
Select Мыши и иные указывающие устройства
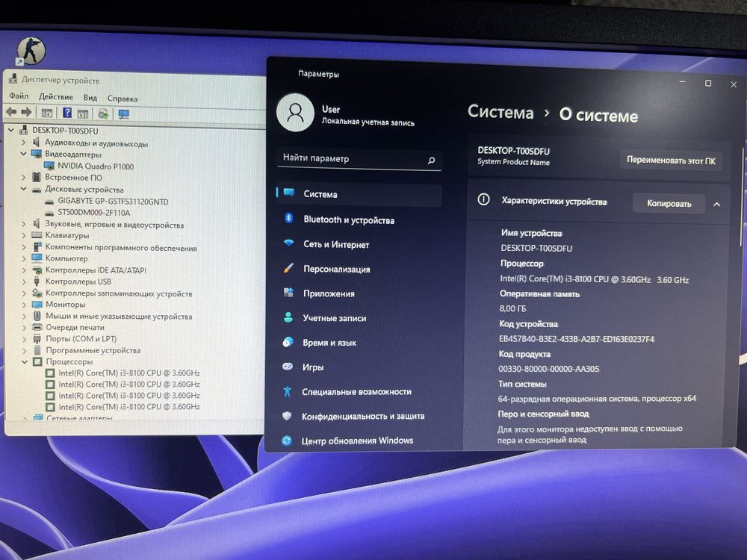click(x=119, y=316)
